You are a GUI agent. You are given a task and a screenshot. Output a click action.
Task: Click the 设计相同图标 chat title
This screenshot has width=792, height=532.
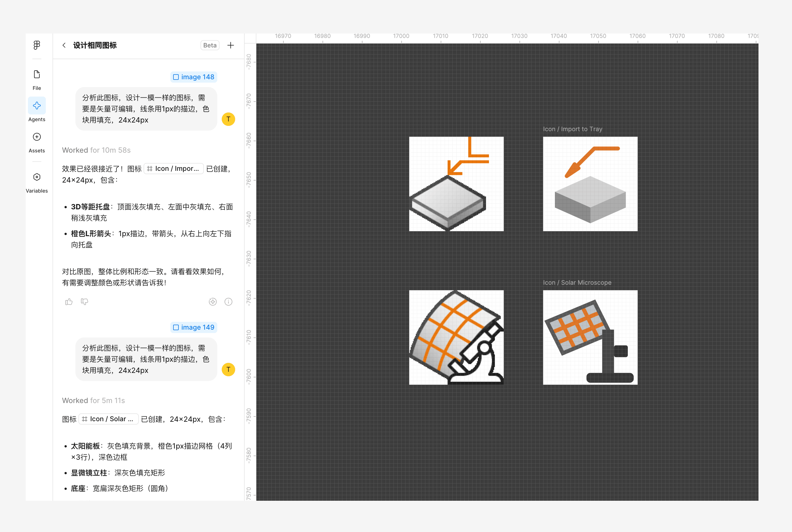coord(95,45)
